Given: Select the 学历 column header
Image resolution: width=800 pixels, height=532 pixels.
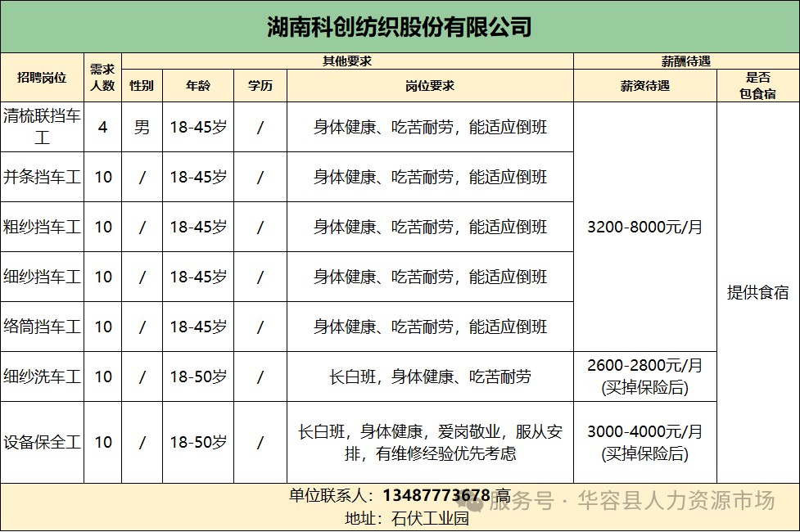Looking at the screenshot, I should [260, 86].
